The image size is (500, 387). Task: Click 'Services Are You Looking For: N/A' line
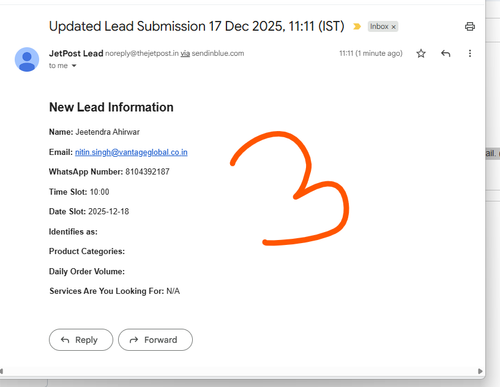[x=115, y=291]
